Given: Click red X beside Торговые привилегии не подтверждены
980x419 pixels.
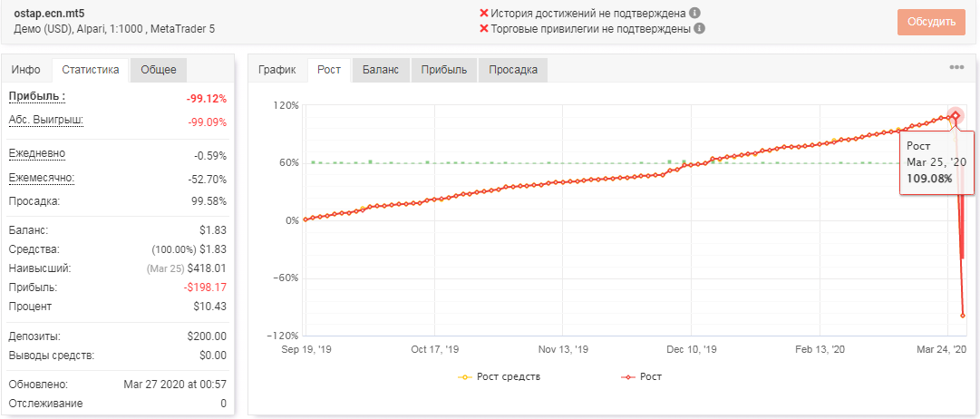Looking at the screenshot, I should [x=484, y=29].
